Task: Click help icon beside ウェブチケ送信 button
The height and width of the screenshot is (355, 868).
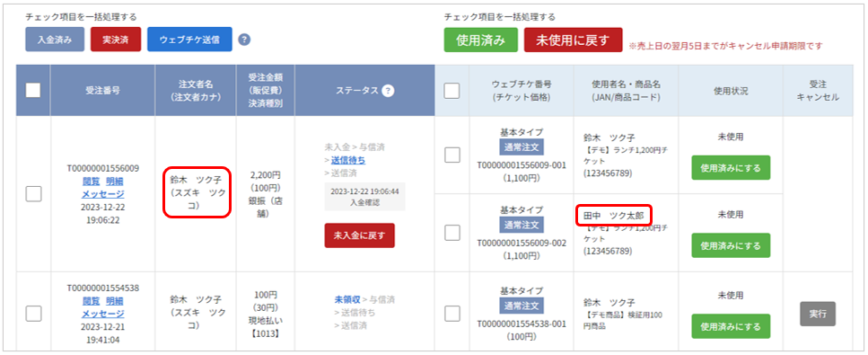Action: 245,40
